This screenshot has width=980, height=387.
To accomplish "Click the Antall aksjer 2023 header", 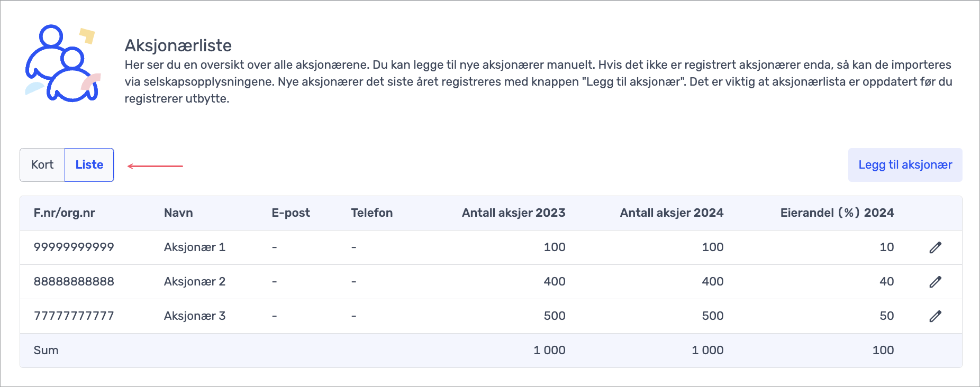I will point(513,213).
